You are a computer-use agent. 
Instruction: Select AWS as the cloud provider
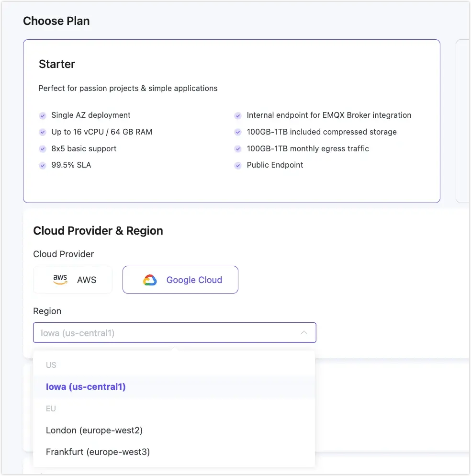click(x=73, y=280)
